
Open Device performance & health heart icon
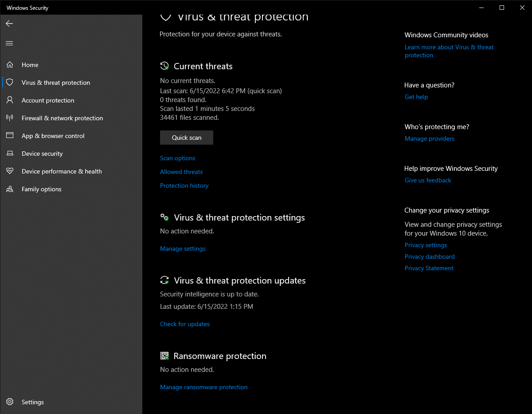(10, 171)
